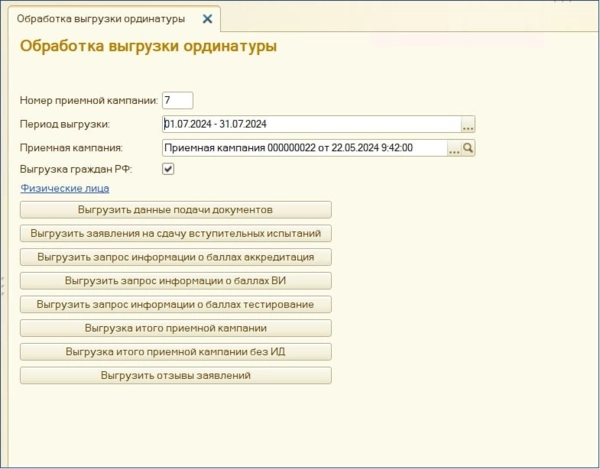Image resolution: width=600 pixels, height=469 pixels.
Task: Click Выгрузка итого приемной кампании без ИД
Action: (175, 351)
